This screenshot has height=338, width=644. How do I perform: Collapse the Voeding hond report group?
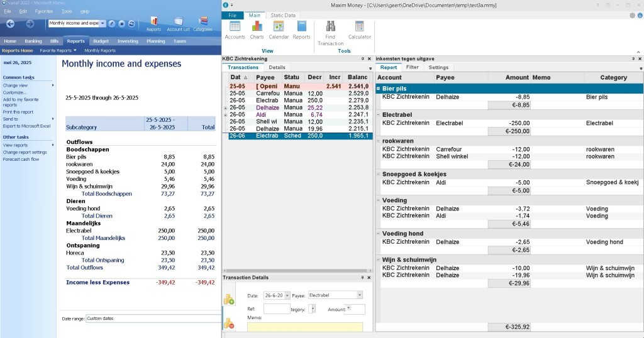(378, 234)
